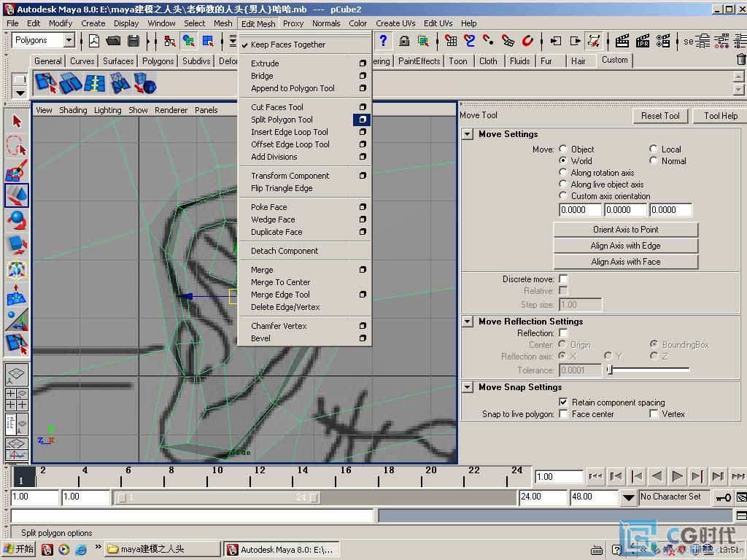Screen dimensions: 747x560
Task: Collapse the Move Settings section
Action: 468,134
